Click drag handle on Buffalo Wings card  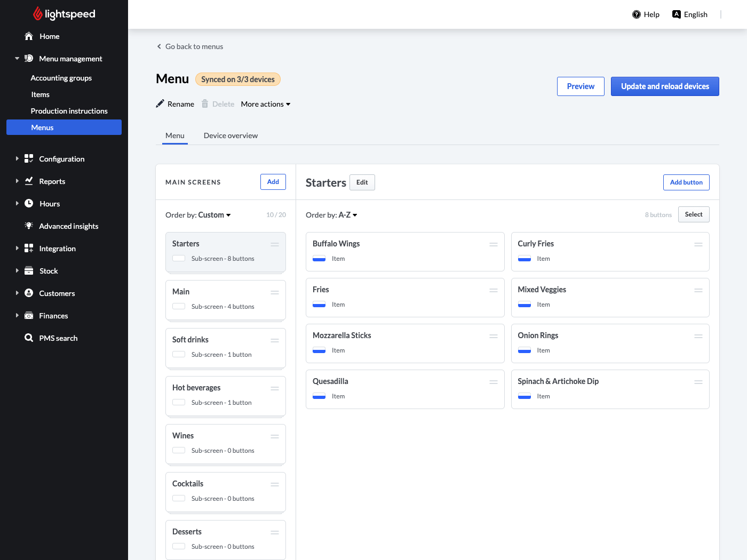point(493,244)
